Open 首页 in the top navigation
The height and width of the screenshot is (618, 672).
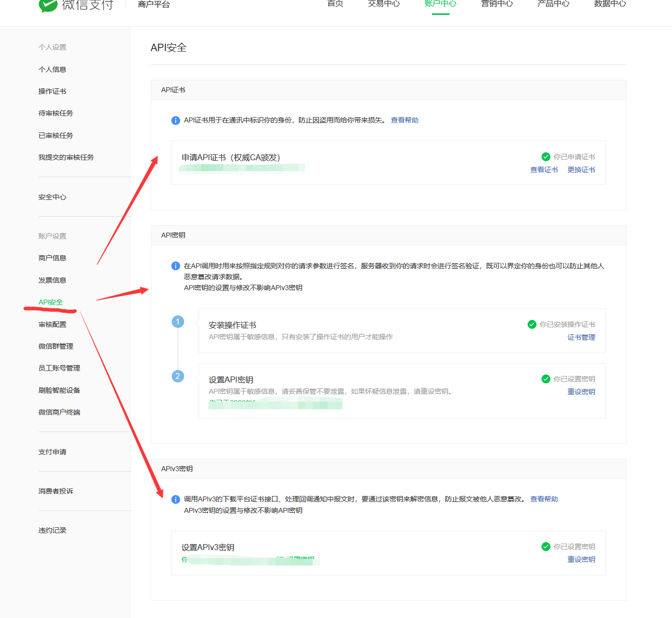click(x=336, y=4)
